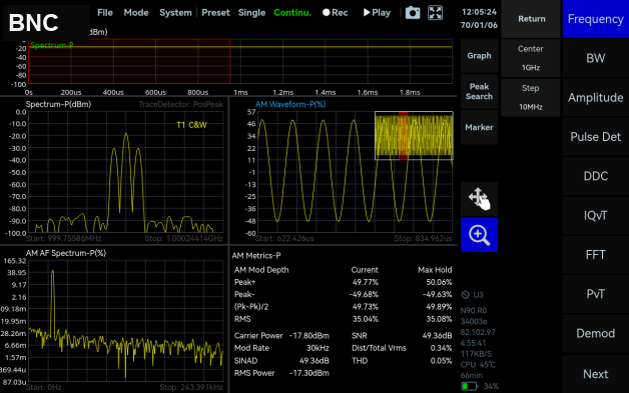The width and height of the screenshot is (629, 393).
Task: Click the Start: 999.75586MHz label
Action: tap(63, 238)
